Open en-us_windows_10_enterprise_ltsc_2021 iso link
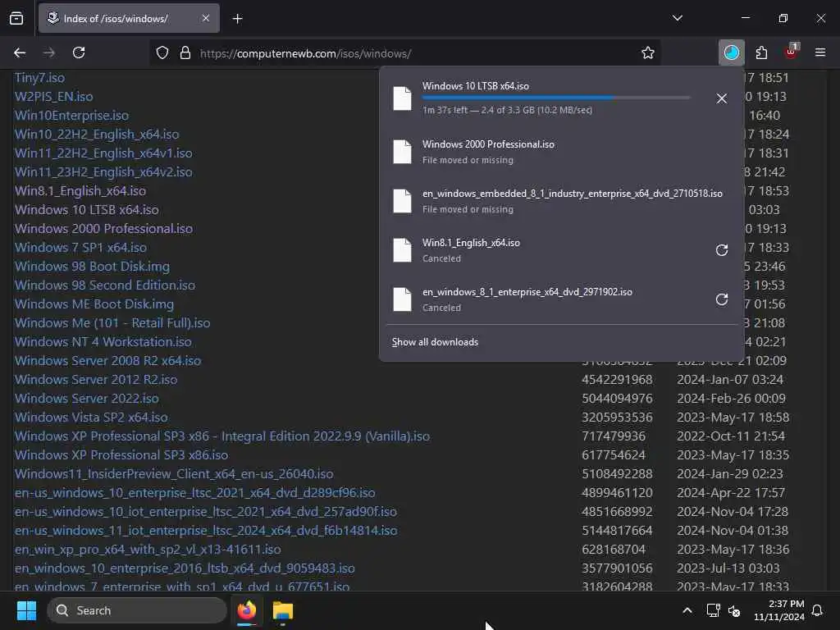This screenshot has height=630, width=840. pos(194,492)
